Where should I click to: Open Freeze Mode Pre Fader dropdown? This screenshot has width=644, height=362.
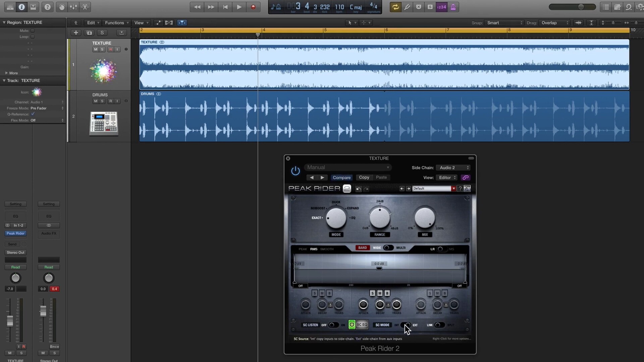pyautogui.click(x=47, y=108)
